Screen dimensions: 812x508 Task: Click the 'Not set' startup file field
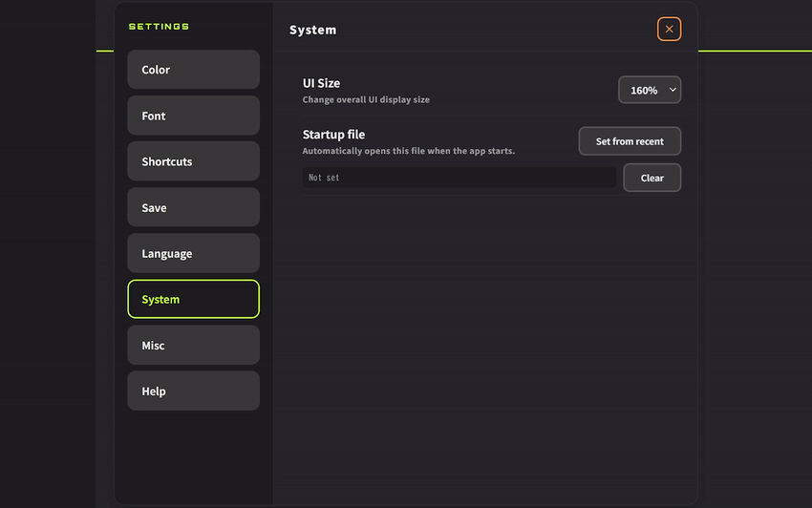coord(459,178)
